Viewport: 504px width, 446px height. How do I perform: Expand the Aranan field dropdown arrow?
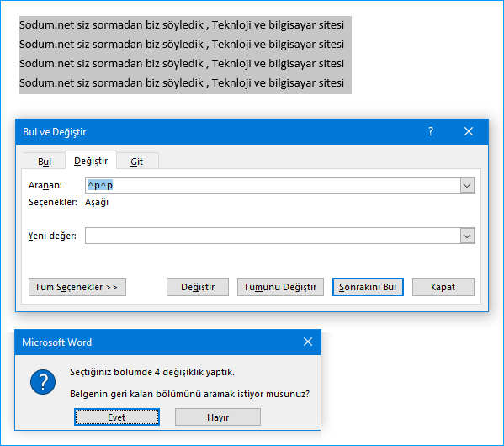pyautogui.click(x=467, y=185)
